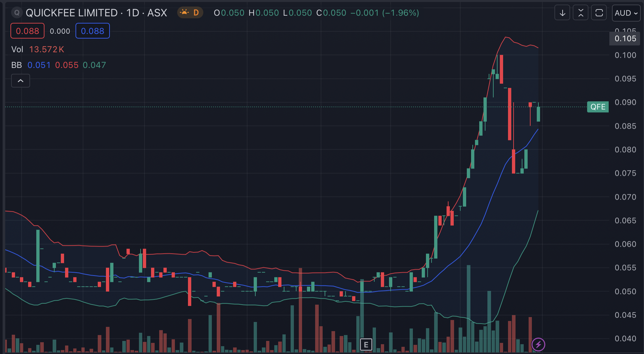Click the Vol 13.572K volume value

pyautogui.click(x=47, y=49)
